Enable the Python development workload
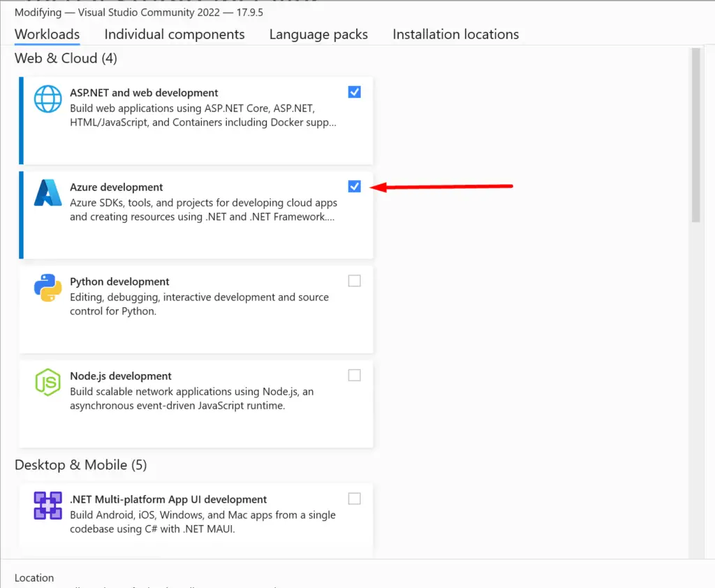 pyautogui.click(x=354, y=280)
